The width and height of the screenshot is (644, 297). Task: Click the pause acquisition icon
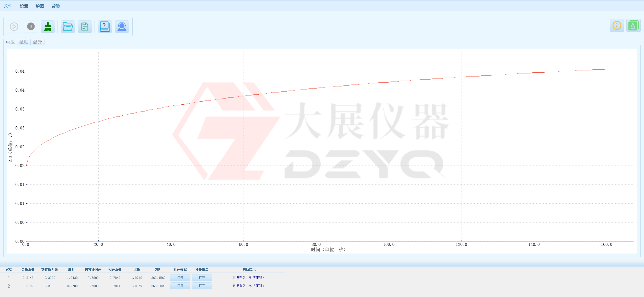[31, 26]
